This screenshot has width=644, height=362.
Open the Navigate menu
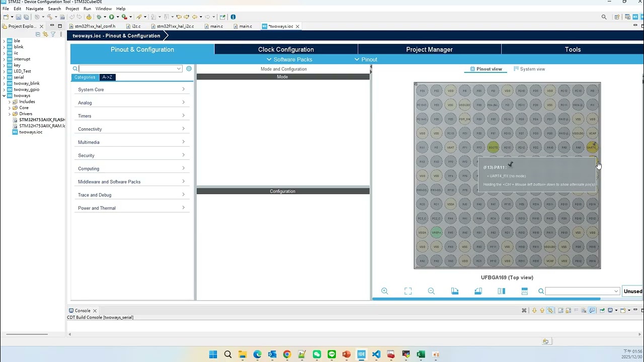click(x=35, y=9)
